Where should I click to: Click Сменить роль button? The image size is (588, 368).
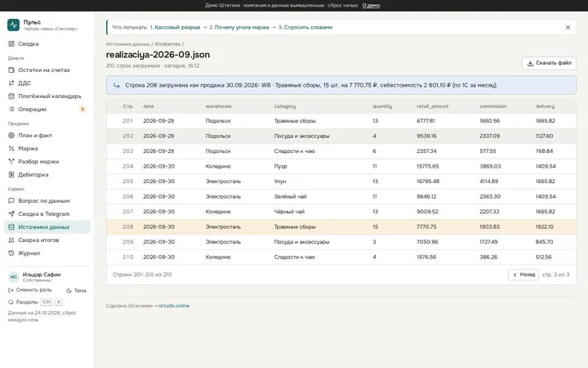30,290
